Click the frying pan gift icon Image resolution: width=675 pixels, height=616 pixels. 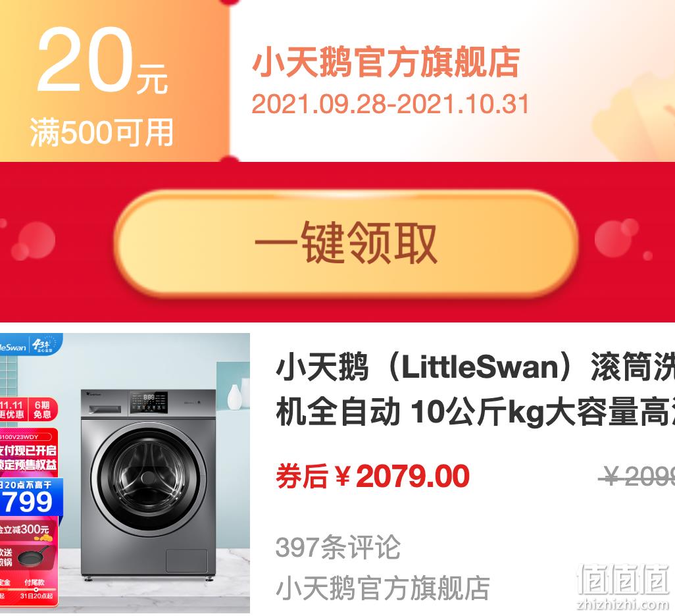click(34, 556)
